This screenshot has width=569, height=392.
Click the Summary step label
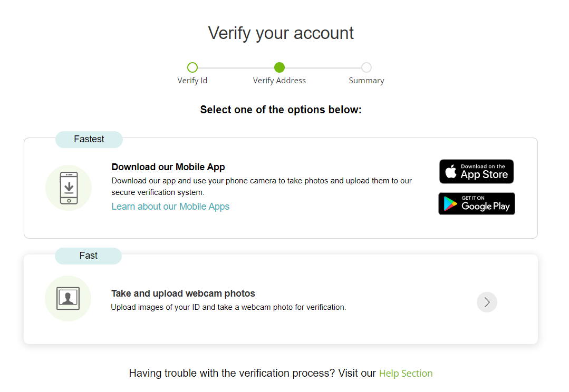tap(367, 81)
